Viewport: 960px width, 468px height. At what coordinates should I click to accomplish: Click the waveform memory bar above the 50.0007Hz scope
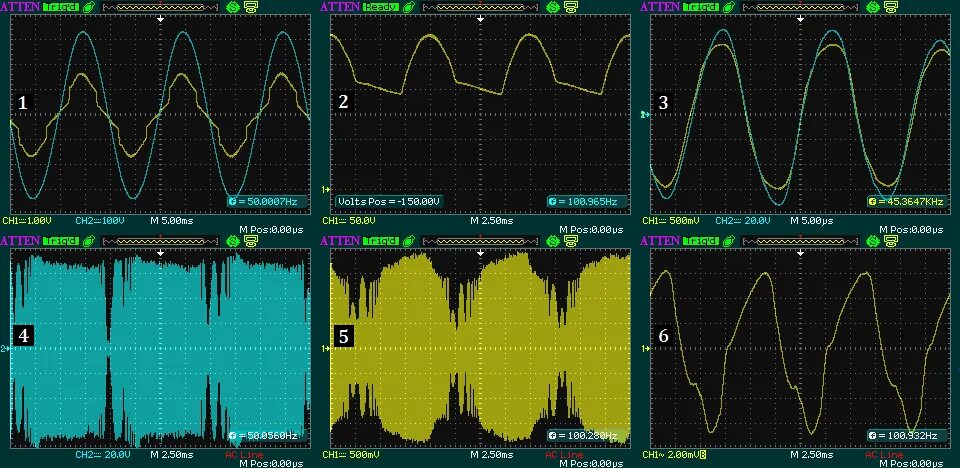(160, 7)
